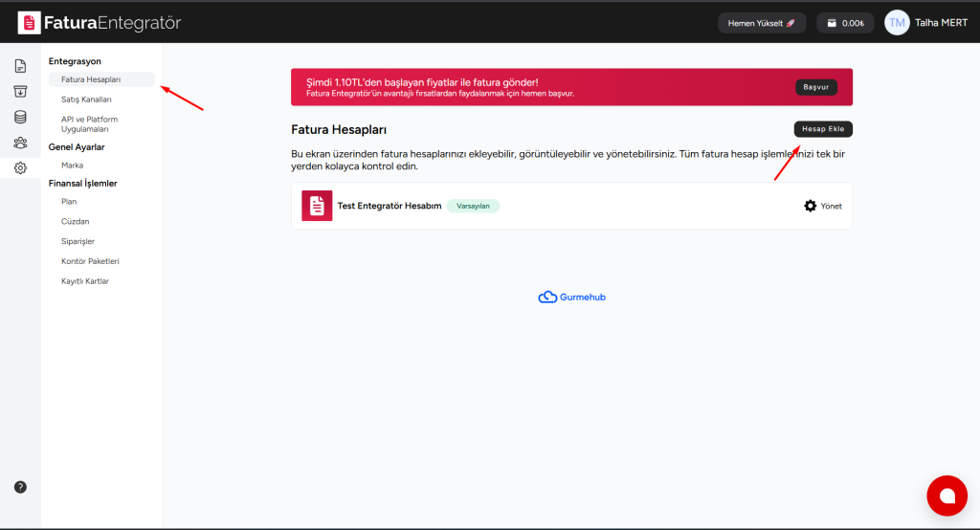Click the document icon in left rail
This screenshot has height=530, width=980.
tap(20, 66)
